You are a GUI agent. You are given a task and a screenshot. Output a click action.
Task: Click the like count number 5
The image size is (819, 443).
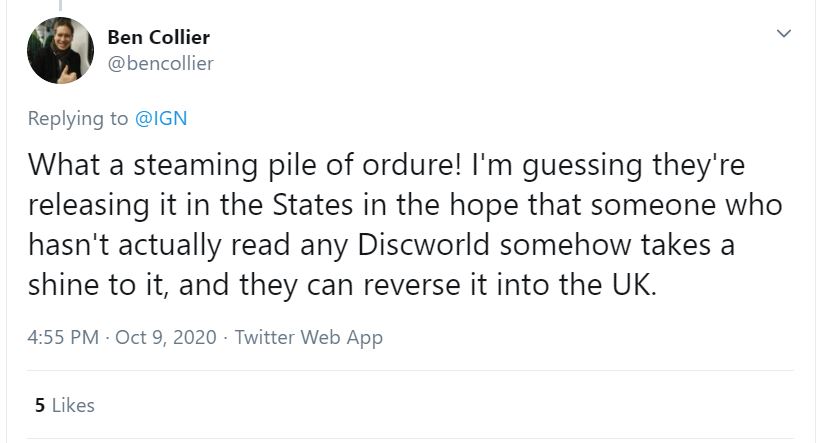[x=39, y=405]
